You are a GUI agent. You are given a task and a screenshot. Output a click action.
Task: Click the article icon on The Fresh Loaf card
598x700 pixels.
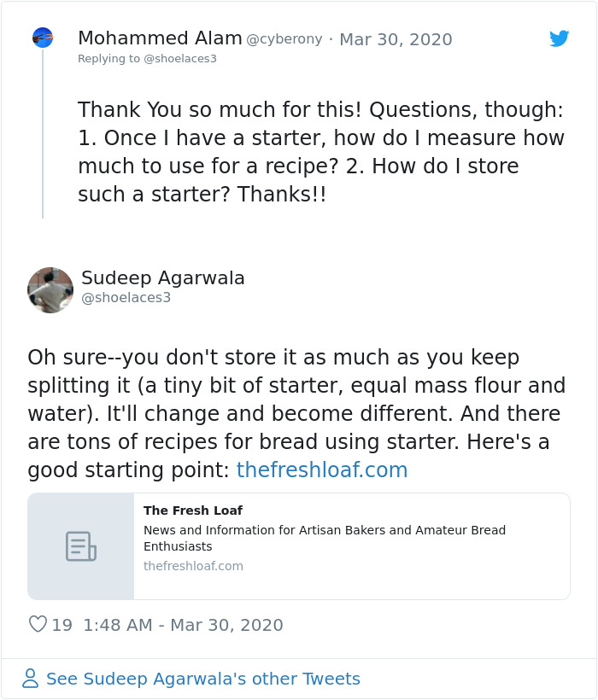coord(80,545)
